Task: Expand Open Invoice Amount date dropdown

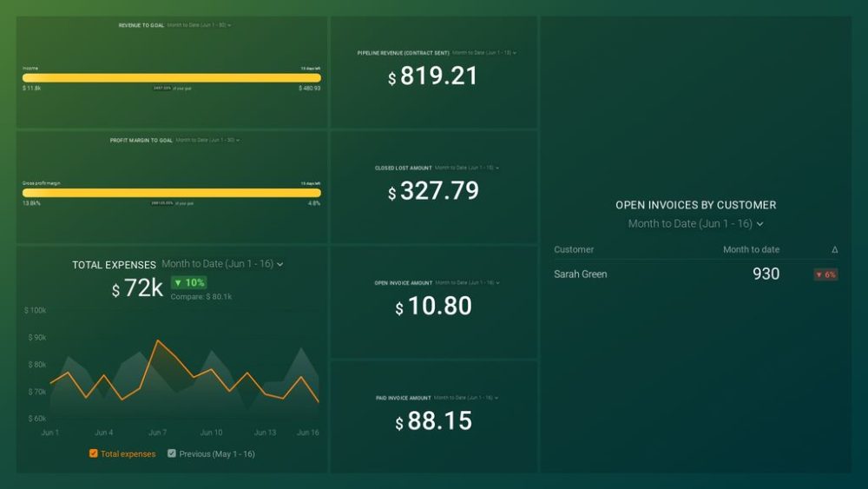Action: point(467,282)
